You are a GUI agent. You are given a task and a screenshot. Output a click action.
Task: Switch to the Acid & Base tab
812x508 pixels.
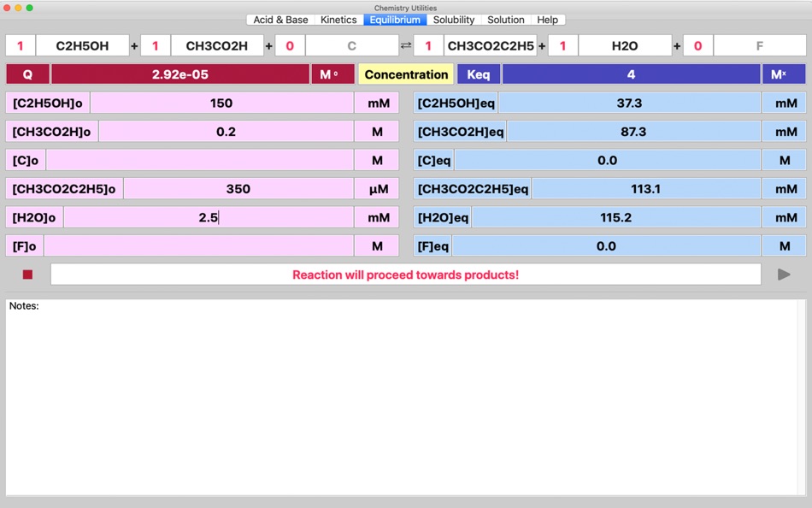[280, 20]
